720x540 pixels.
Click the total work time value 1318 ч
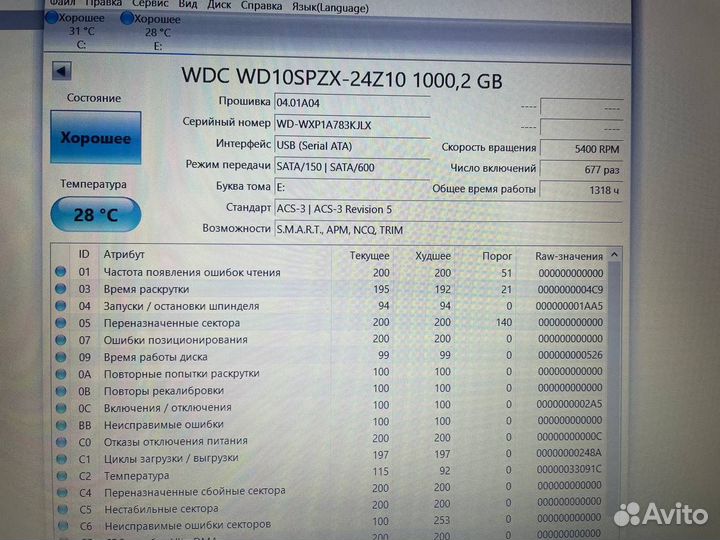[581, 190]
